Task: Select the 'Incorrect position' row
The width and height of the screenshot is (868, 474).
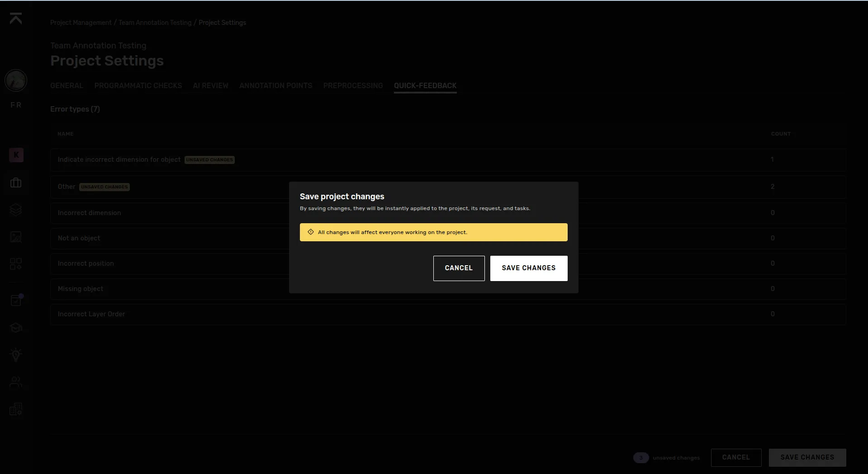Action: click(x=448, y=263)
